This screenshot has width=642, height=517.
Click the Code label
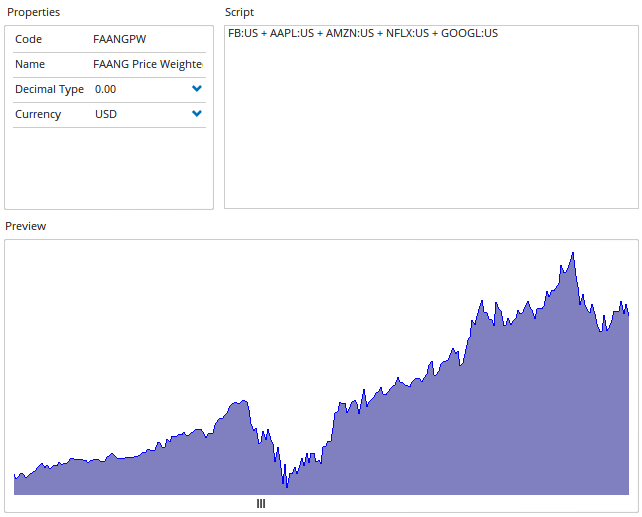point(28,39)
